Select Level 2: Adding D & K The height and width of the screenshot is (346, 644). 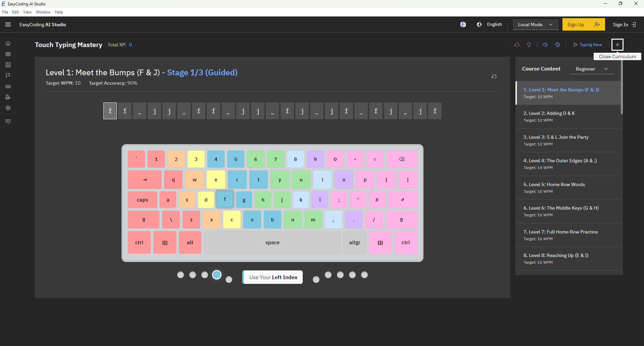point(568,117)
